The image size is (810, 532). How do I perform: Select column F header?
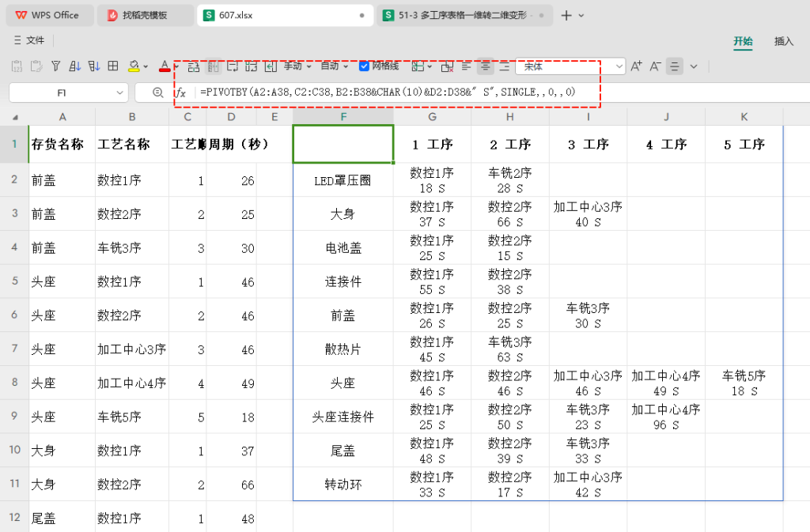pyautogui.click(x=343, y=117)
